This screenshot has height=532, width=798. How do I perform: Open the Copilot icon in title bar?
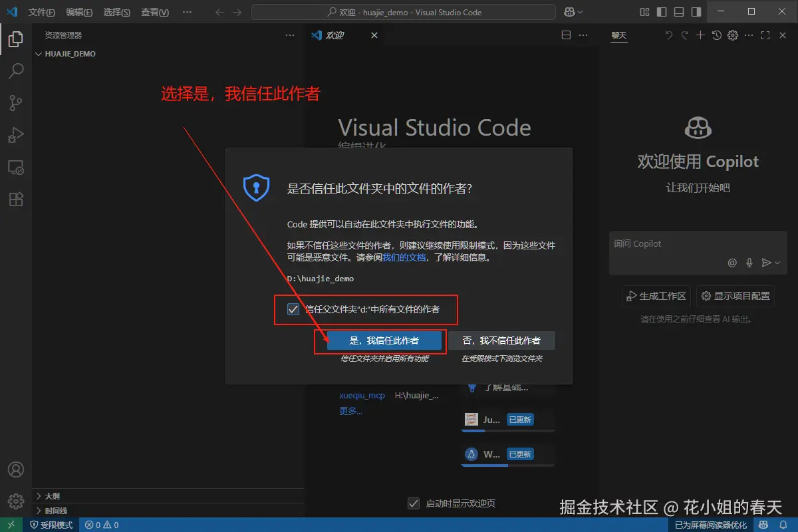(569, 12)
